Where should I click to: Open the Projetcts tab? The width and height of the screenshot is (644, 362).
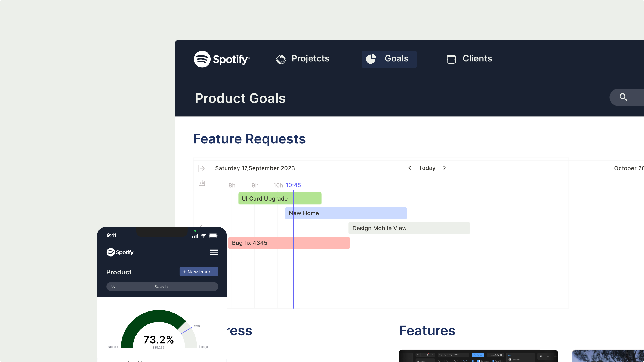[310, 59]
